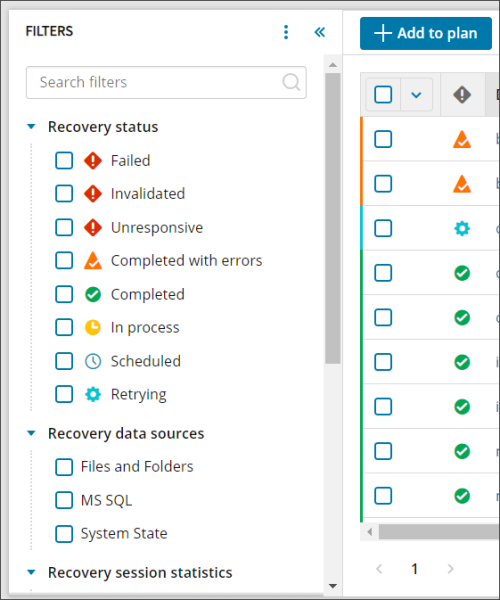Click the status column header diamond icon
This screenshot has height=600, width=500.
[x=462, y=95]
